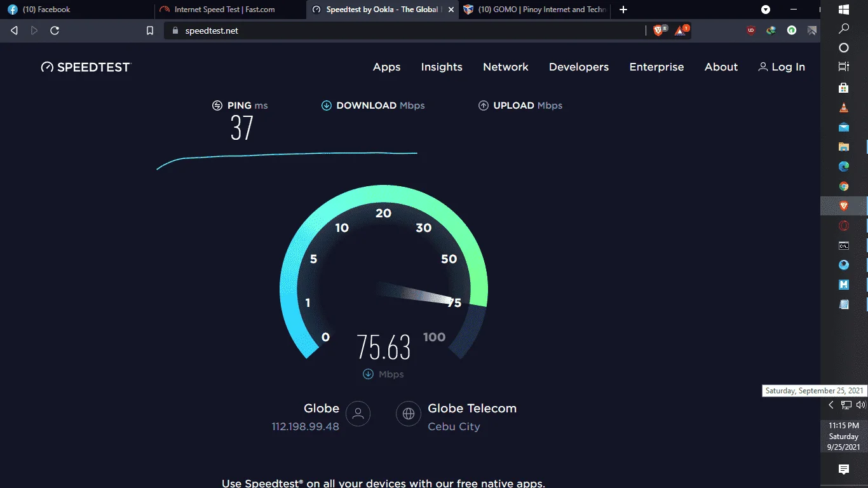Open Notepad from the taskbar
The width and height of the screenshot is (868, 488).
click(844, 304)
